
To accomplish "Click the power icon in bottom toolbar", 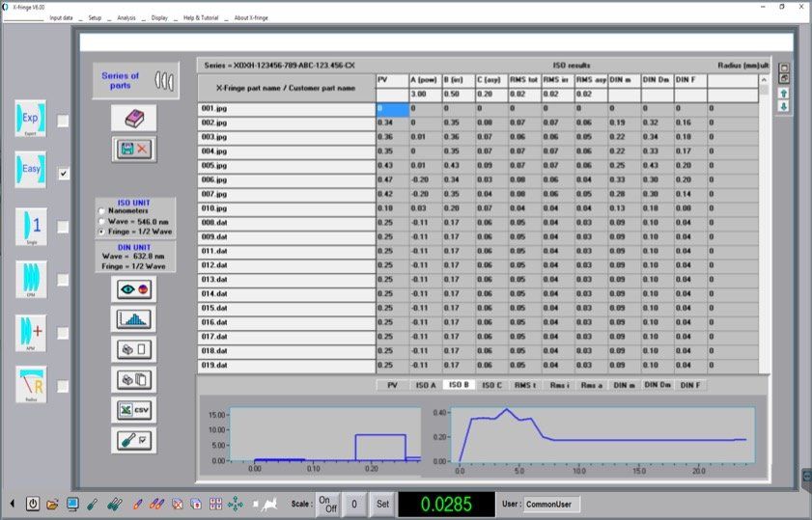I will coord(33,504).
